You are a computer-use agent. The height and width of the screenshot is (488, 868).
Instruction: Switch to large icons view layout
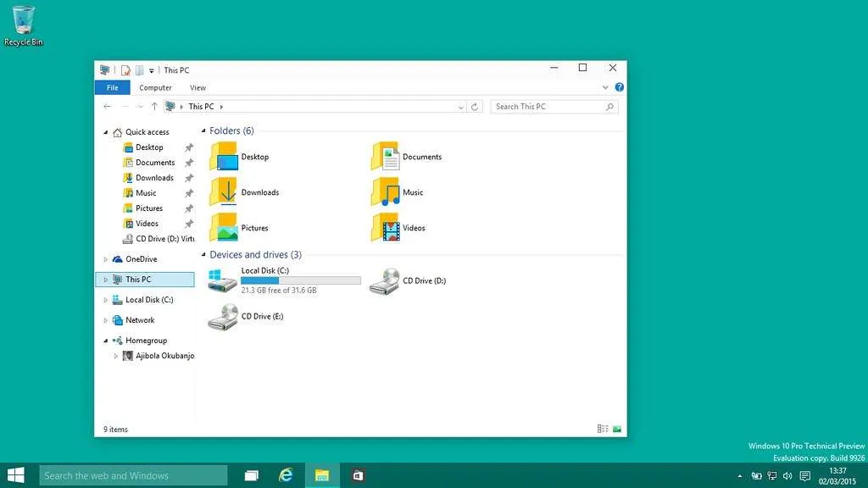617,429
